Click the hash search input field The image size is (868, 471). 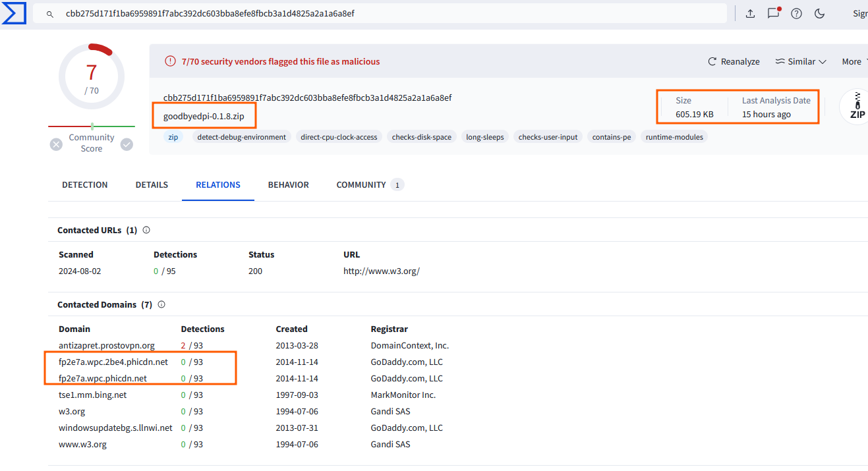point(380,13)
